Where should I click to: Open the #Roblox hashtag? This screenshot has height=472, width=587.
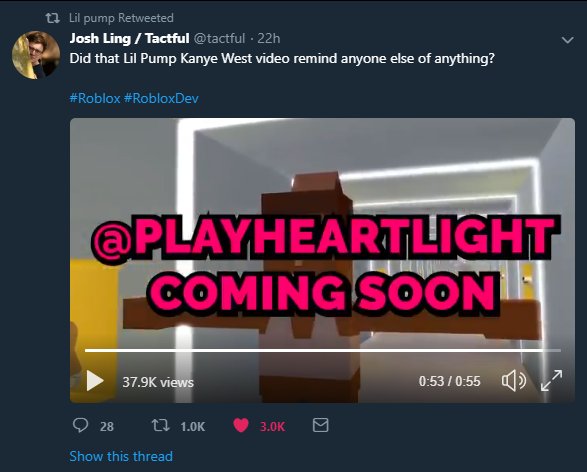pos(95,98)
